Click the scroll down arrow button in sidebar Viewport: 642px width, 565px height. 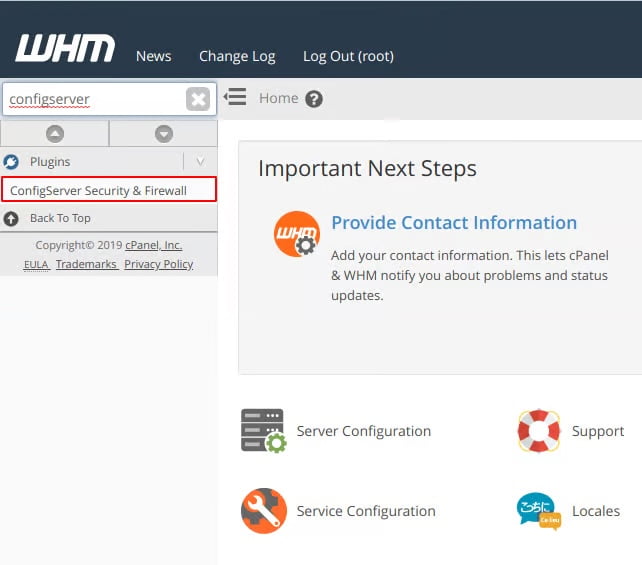[164, 134]
